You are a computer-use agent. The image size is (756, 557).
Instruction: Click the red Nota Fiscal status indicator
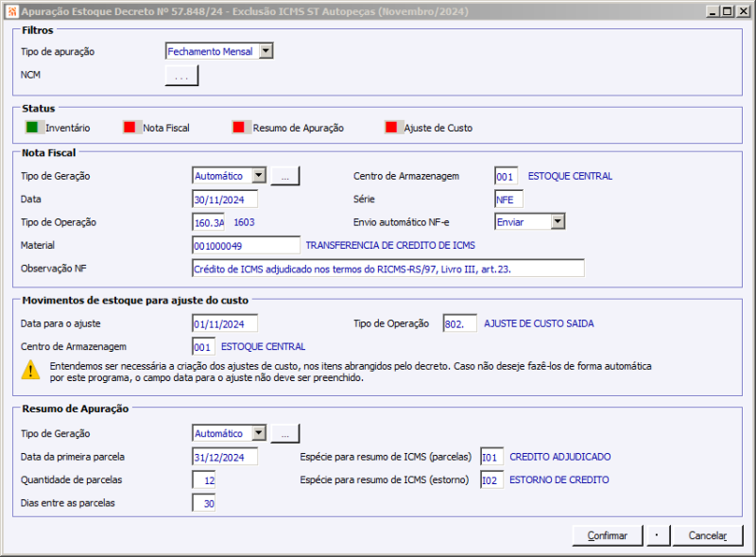[x=129, y=128]
